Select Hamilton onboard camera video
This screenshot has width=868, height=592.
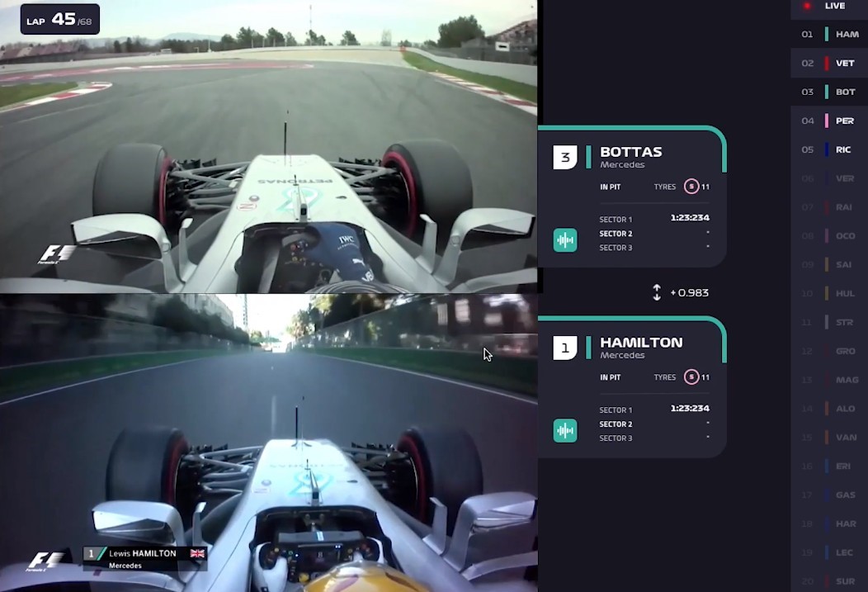click(x=268, y=443)
